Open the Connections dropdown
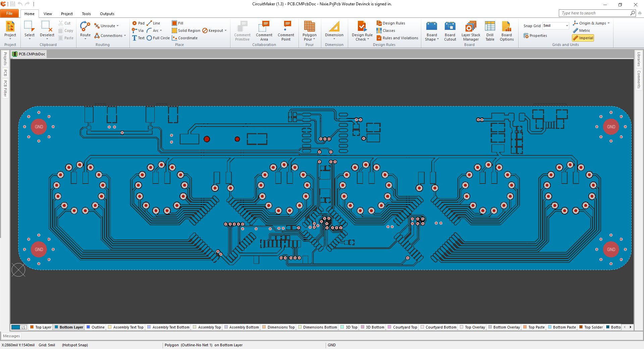Screen dimensions: 644x349 coord(124,36)
